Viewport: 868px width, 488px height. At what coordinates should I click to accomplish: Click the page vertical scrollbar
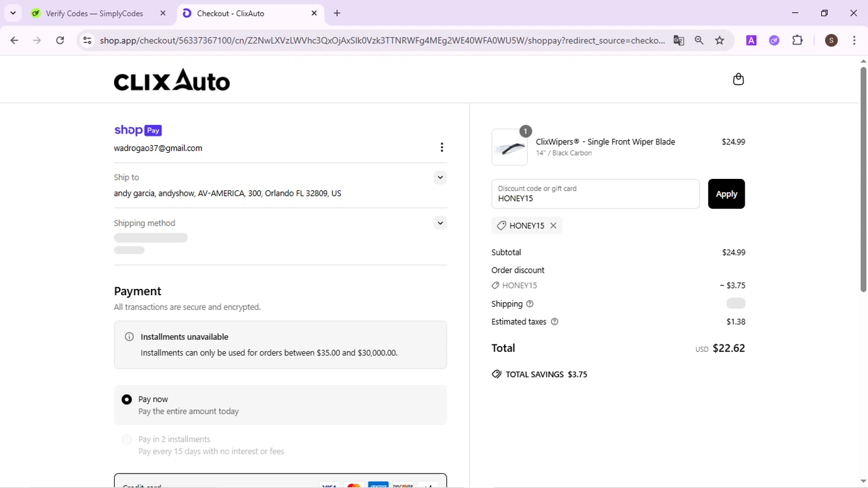[863, 179]
